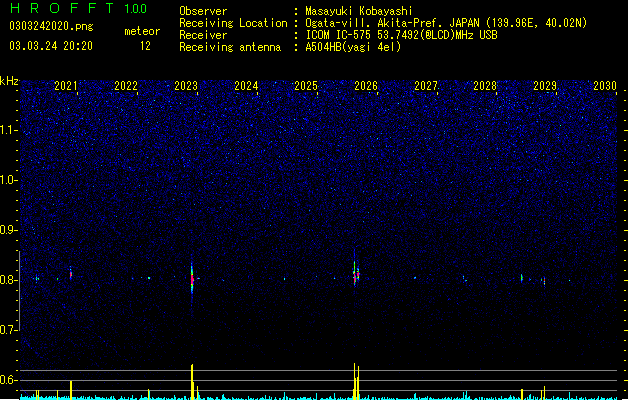
Task: Click the small meteor echo near 2021
Action: pyautogui.click(x=71, y=274)
